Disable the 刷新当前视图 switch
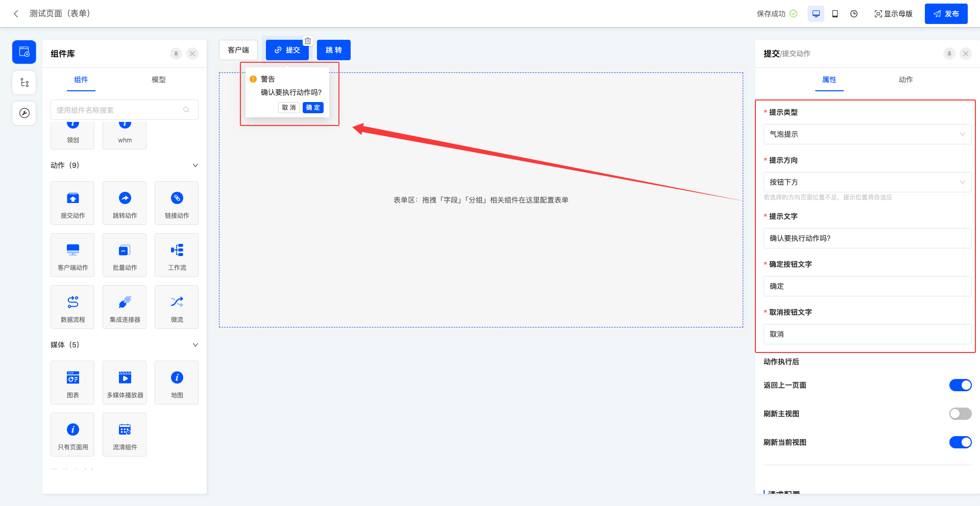Image resolution: width=980 pixels, height=506 pixels. 960,442
